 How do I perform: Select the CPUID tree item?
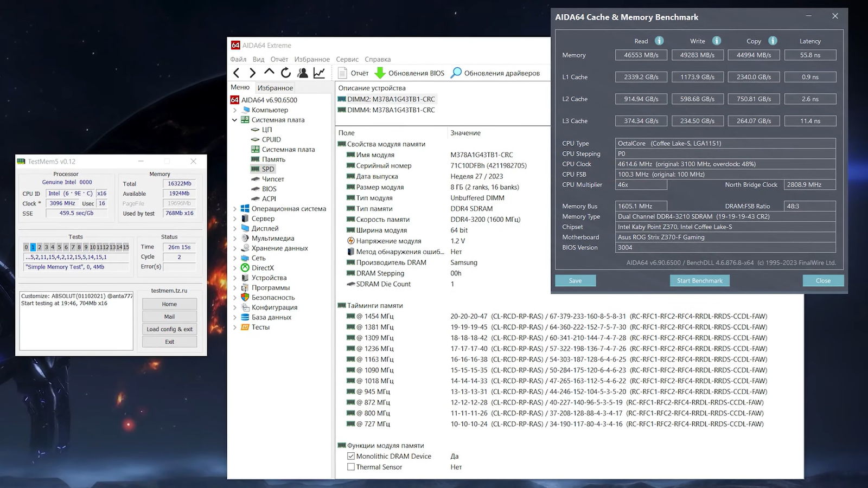point(271,139)
